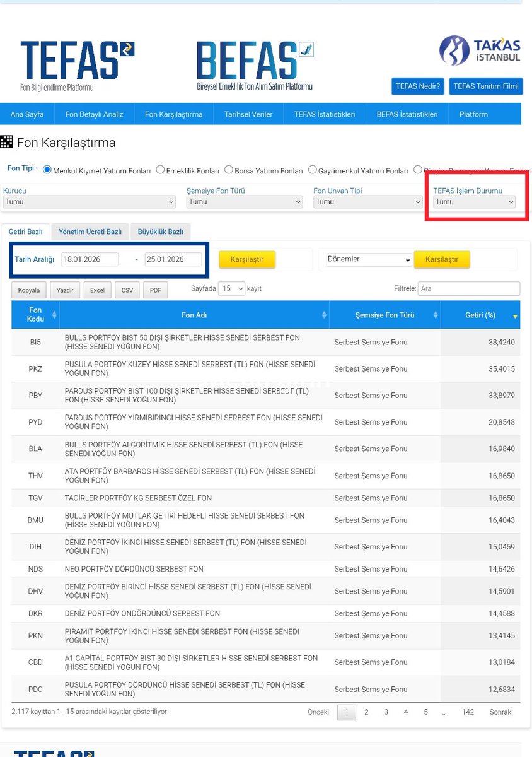
Task: Open Ana Sayfa menu item
Action: (27, 114)
